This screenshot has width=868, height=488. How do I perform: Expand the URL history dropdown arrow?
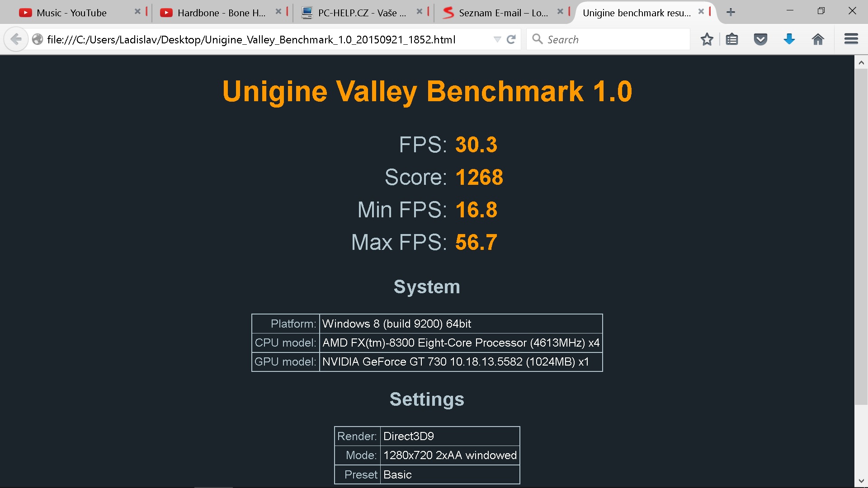497,39
